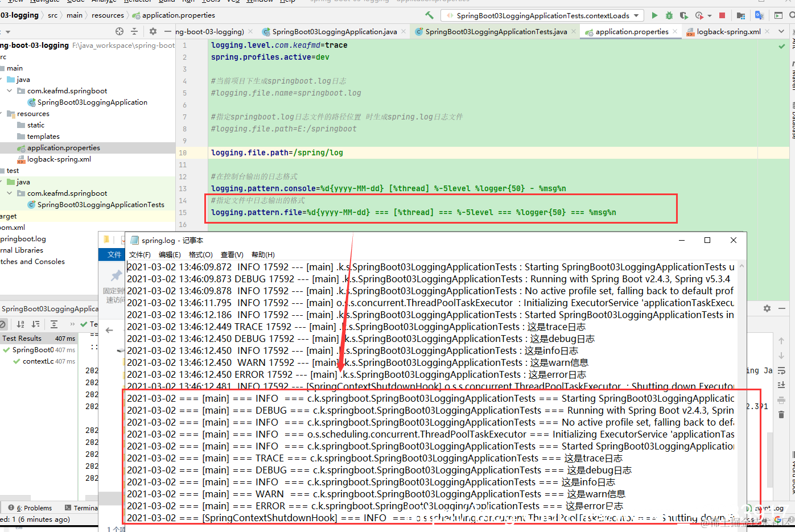Screen dimensions: 795x532
Task: Open Notepad's 格式(O) menu
Action: [x=200, y=254]
